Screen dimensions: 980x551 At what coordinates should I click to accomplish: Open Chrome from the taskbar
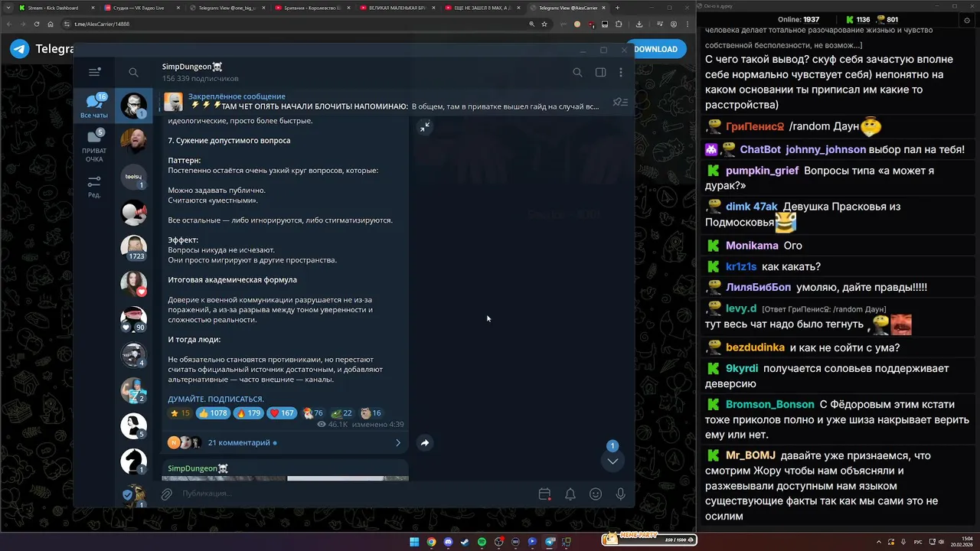[x=431, y=542]
